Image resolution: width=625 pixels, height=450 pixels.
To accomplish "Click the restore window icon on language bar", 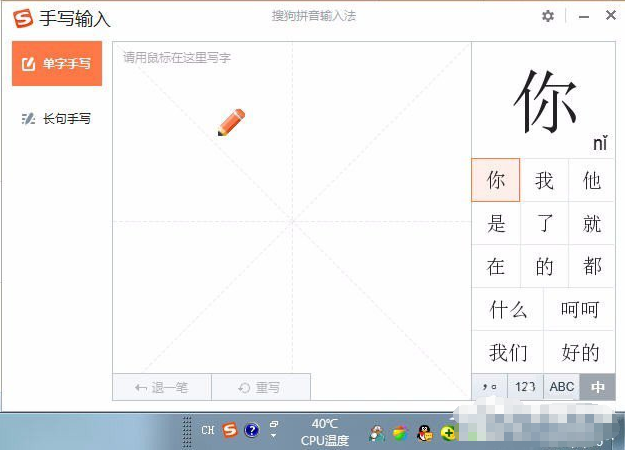I will coord(274,424).
